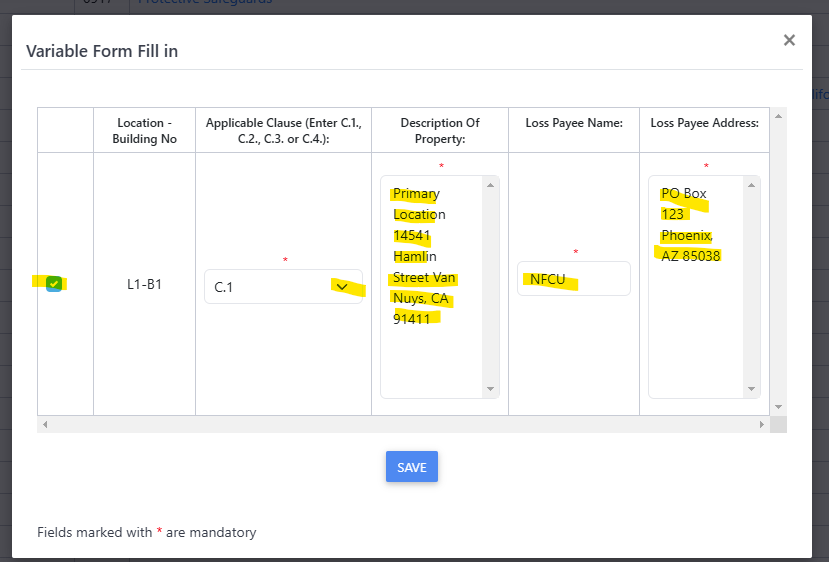Click the Location - Building No column header
This screenshot has width=829, height=562.
146,131
